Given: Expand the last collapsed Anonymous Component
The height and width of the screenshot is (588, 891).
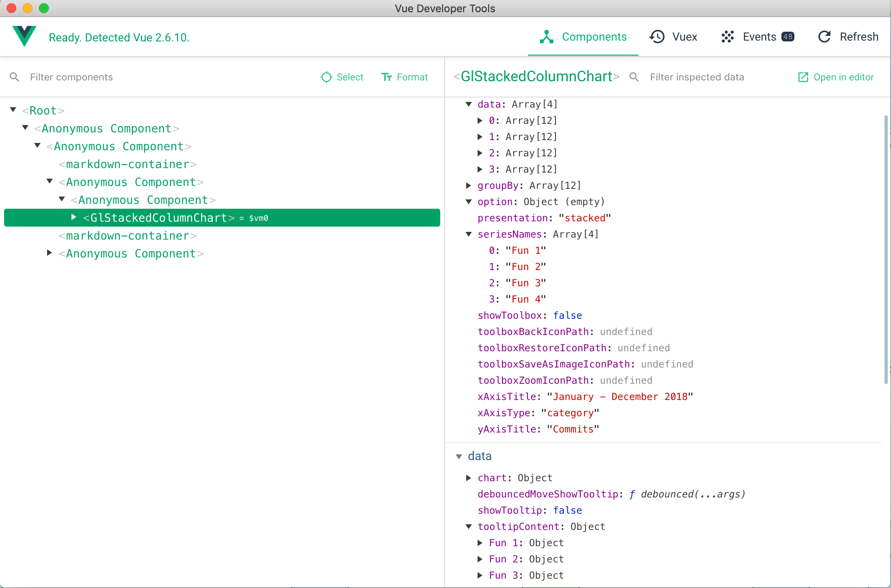Looking at the screenshot, I should [50, 253].
